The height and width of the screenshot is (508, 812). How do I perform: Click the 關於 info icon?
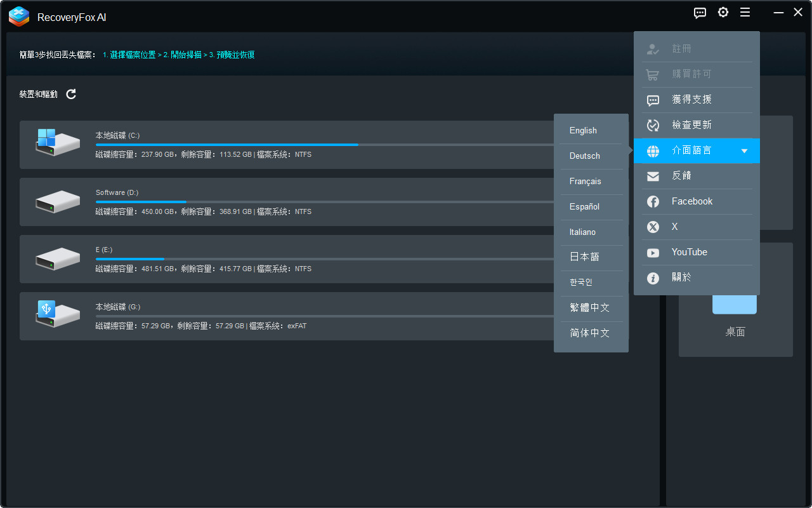pyautogui.click(x=653, y=277)
